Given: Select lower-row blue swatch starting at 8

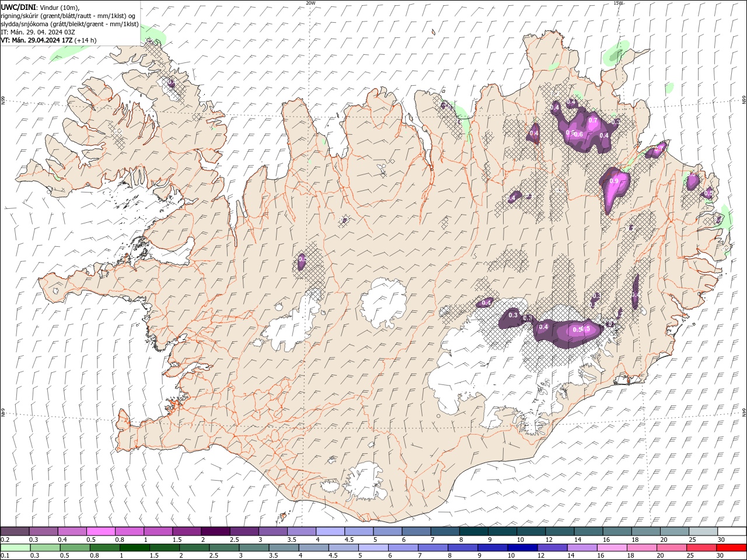Looking at the screenshot, I should (x=462, y=548).
